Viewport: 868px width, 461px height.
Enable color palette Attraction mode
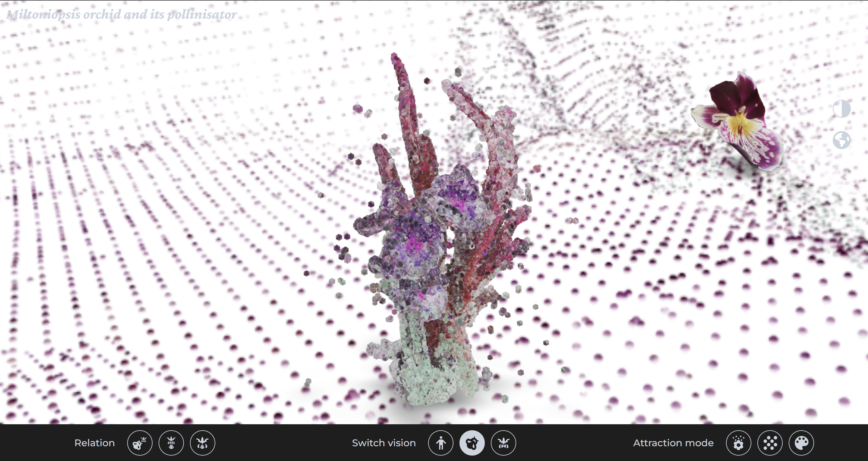(801, 443)
